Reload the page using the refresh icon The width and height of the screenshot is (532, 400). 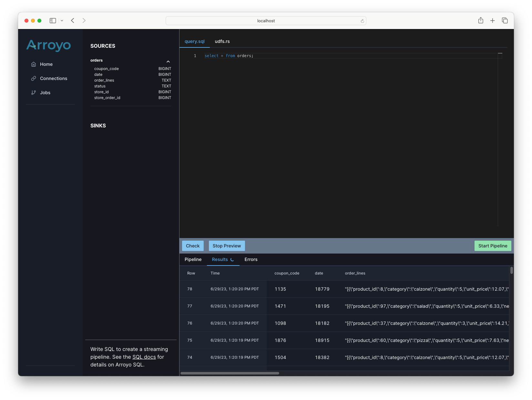(x=362, y=21)
